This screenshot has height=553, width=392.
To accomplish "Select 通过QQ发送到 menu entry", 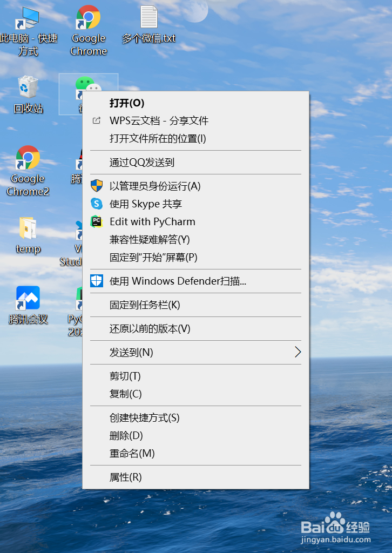I will click(195, 162).
